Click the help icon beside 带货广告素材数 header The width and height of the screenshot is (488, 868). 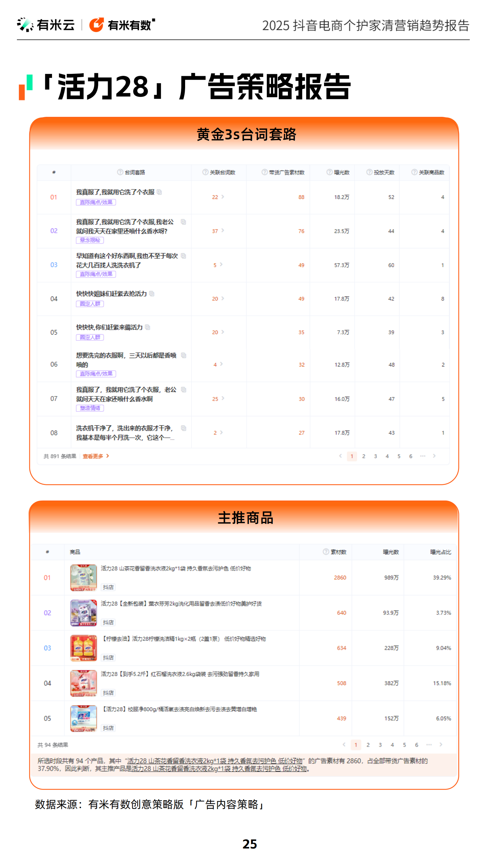click(264, 172)
